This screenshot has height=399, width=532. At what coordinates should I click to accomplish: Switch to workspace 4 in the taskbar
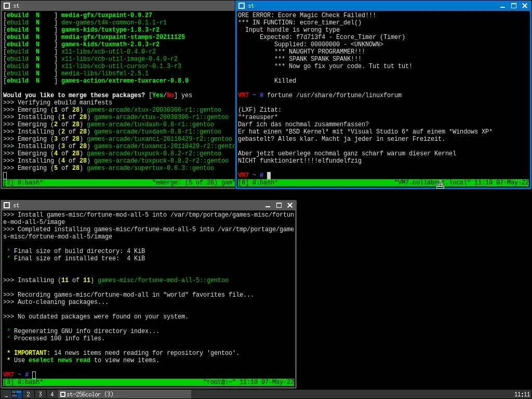click(52, 394)
